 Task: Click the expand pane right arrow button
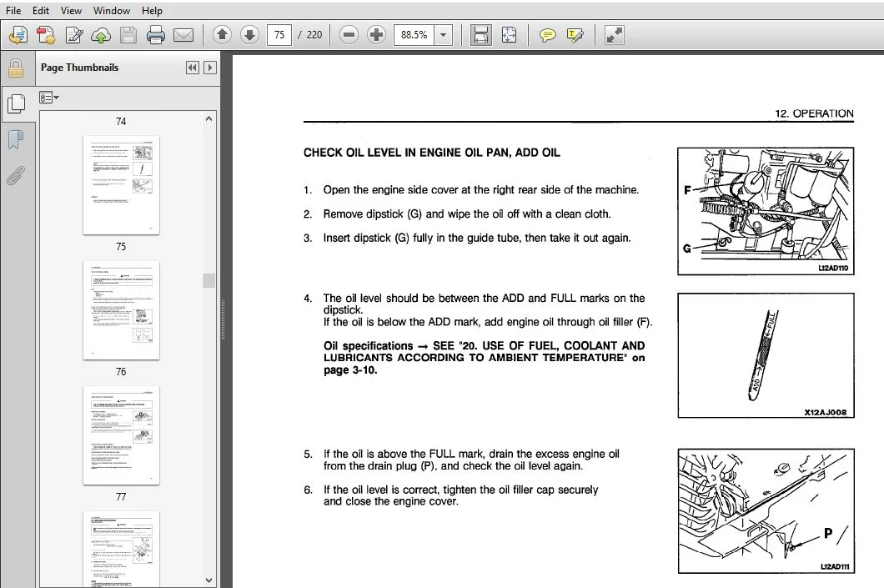(x=209, y=68)
